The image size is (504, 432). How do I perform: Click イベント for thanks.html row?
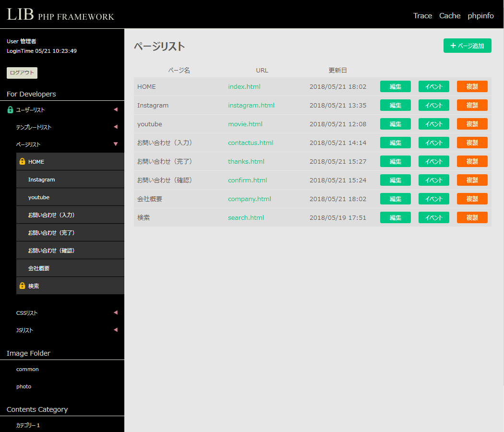(434, 161)
